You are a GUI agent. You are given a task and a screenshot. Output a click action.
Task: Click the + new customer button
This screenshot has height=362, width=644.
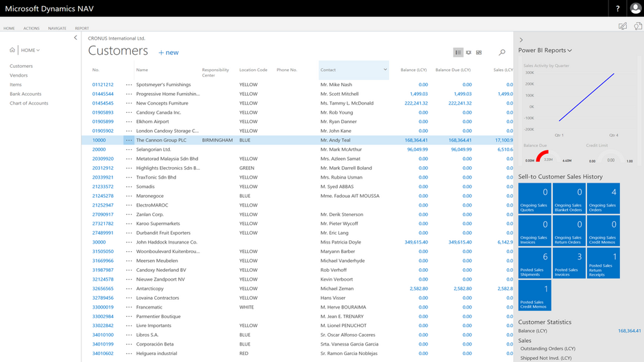(169, 53)
